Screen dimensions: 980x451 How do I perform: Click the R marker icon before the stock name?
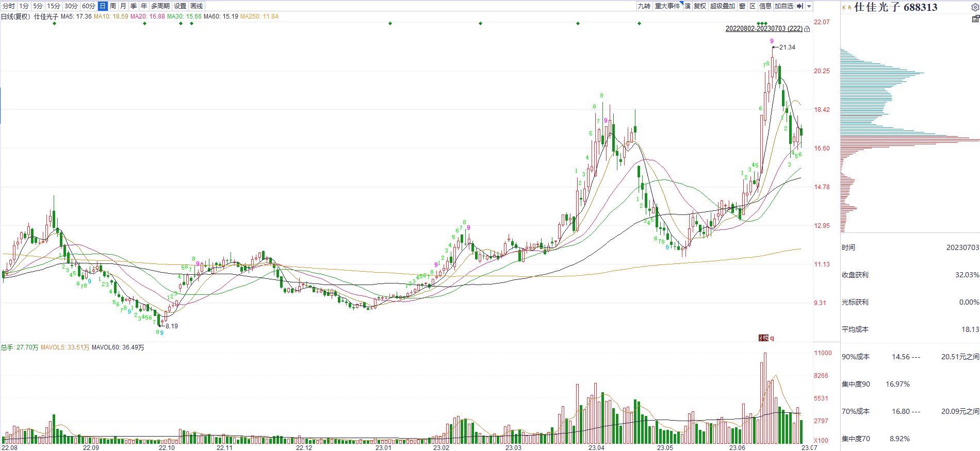850,8
